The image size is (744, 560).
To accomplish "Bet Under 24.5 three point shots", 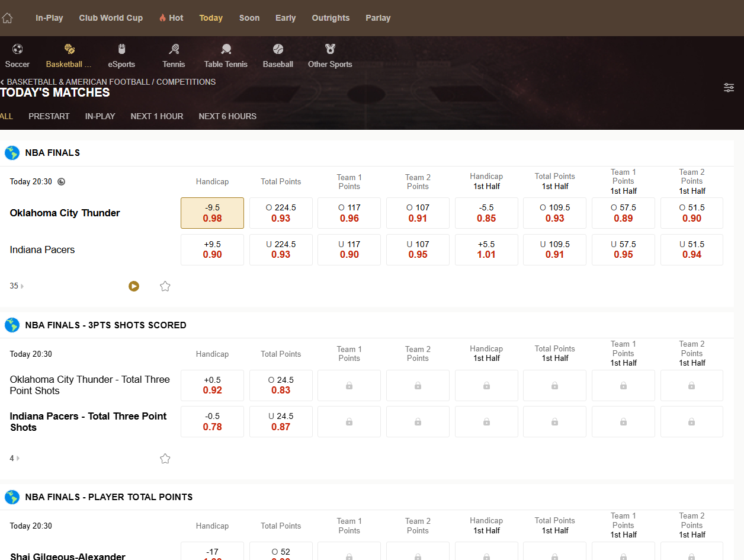I will coord(281,421).
